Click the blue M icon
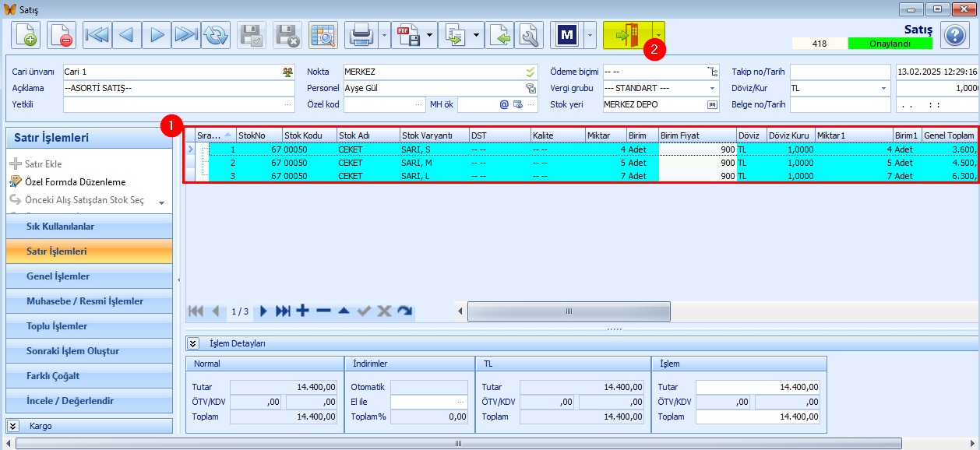 click(566, 35)
